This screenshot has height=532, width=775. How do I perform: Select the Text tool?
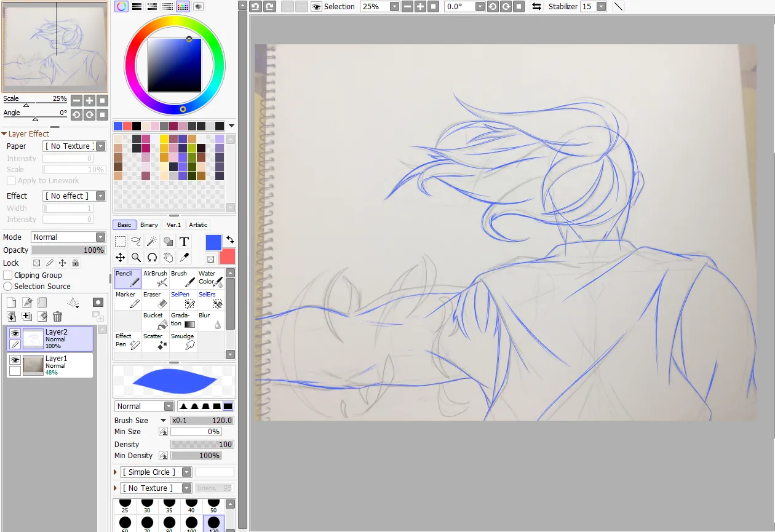184,242
